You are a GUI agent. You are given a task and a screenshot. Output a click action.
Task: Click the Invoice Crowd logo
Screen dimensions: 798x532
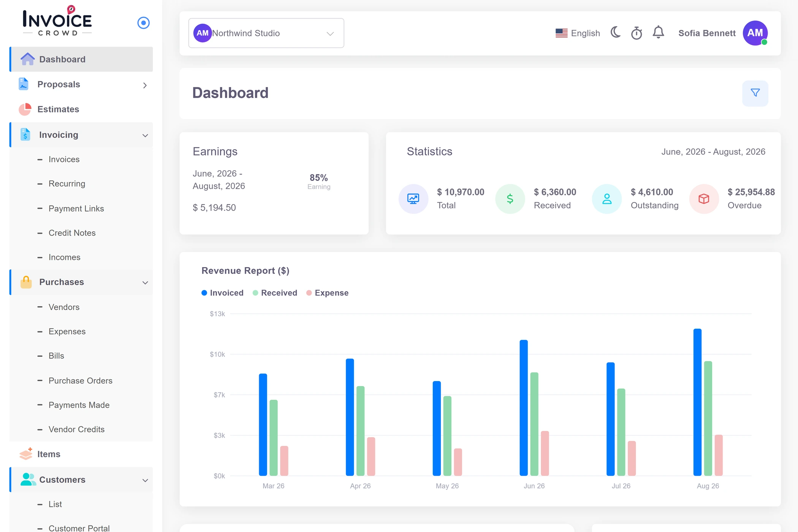point(57,21)
